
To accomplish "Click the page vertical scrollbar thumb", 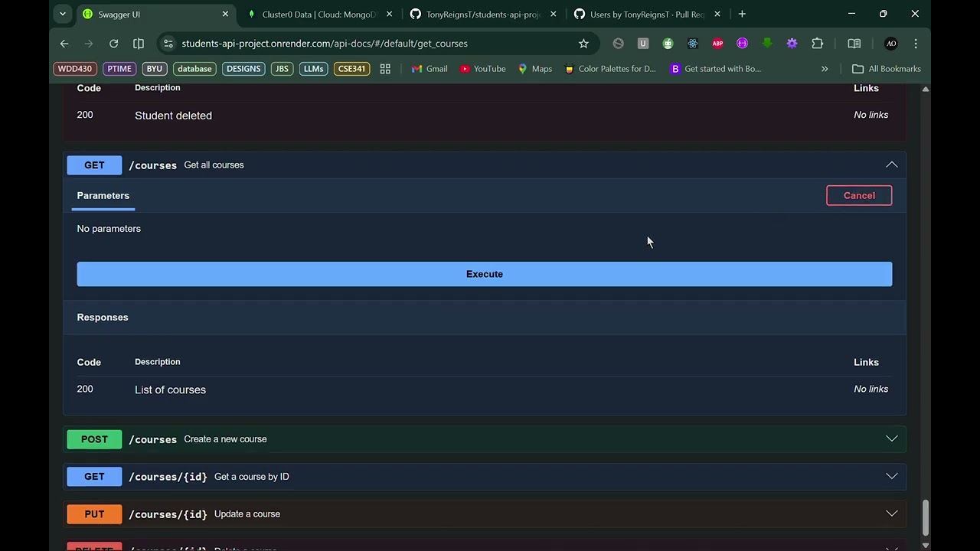I will [x=926, y=518].
